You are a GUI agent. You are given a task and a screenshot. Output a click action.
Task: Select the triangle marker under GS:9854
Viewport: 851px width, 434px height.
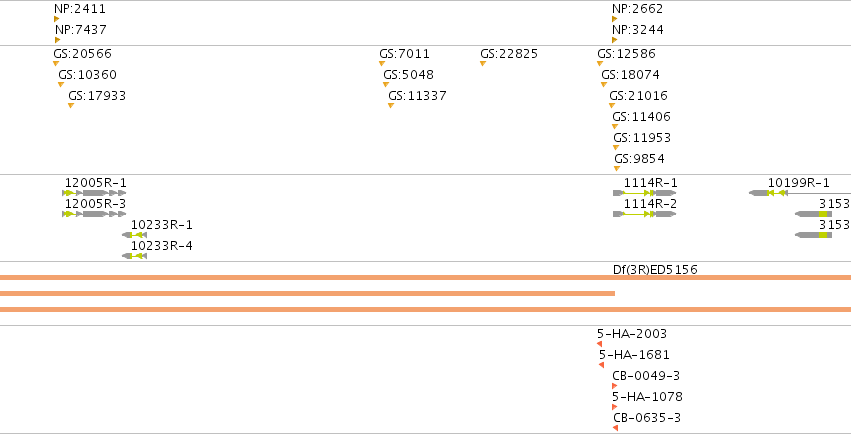pos(617,169)
